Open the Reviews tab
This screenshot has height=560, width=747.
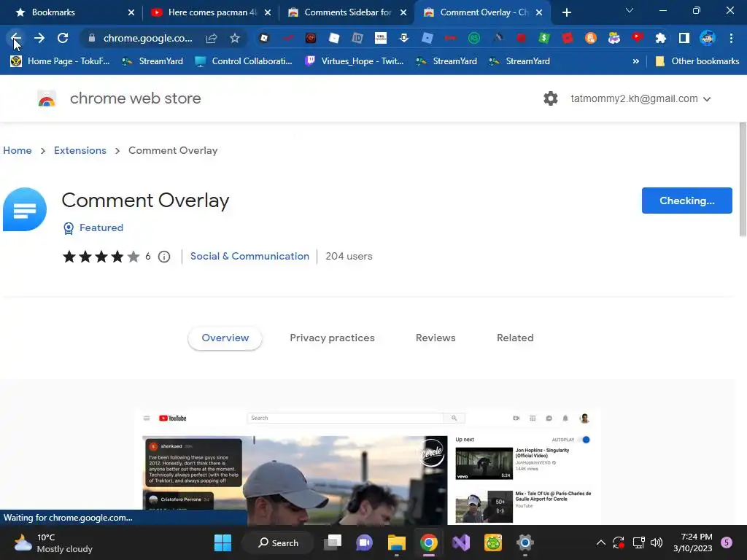tap(436, 338)
